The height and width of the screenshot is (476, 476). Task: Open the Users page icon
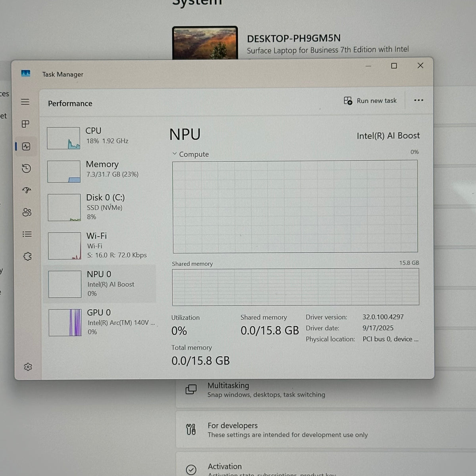click(27, 212)
